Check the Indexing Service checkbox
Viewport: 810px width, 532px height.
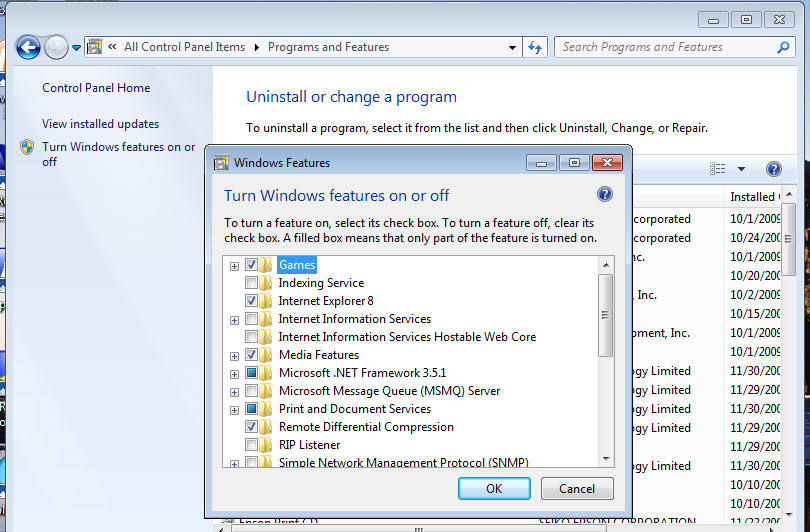251,283
